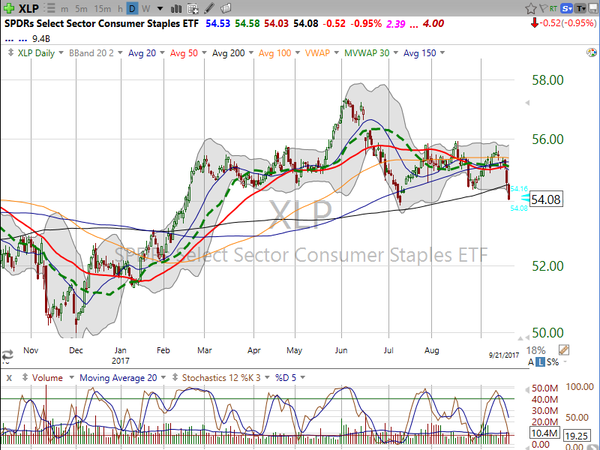
Task: Open the Volume indicator dropdown arrow
Action: point(71,378)
